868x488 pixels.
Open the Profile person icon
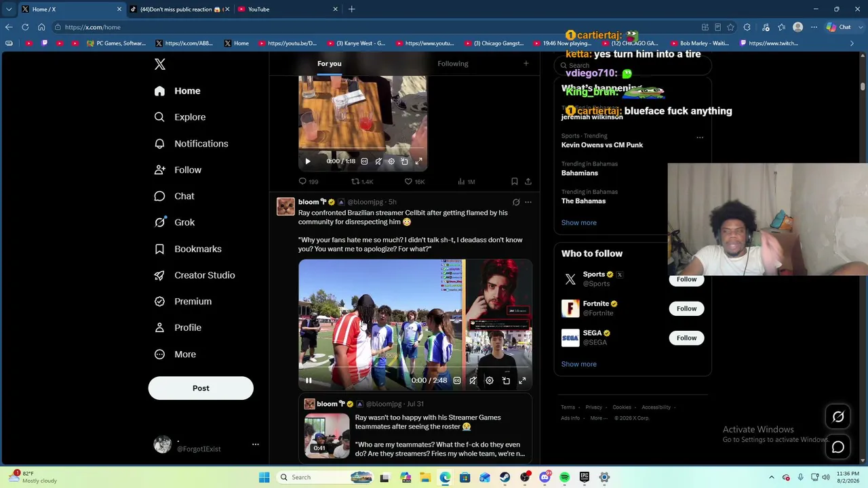click(x=159, y=327)
